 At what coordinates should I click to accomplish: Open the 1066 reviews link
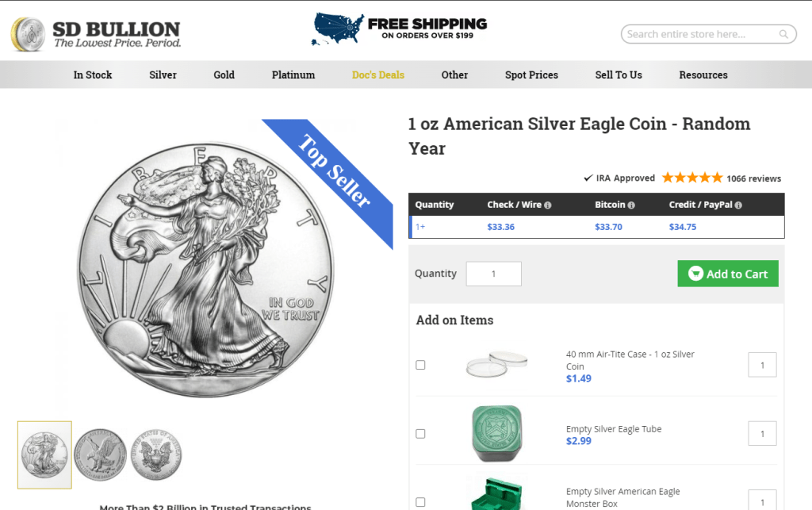(753, 178)
